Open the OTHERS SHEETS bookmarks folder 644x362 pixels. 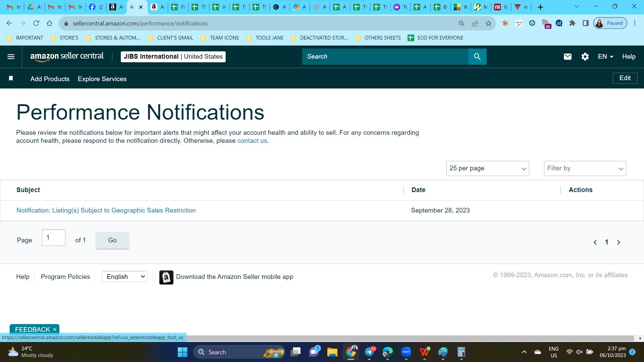378,38
